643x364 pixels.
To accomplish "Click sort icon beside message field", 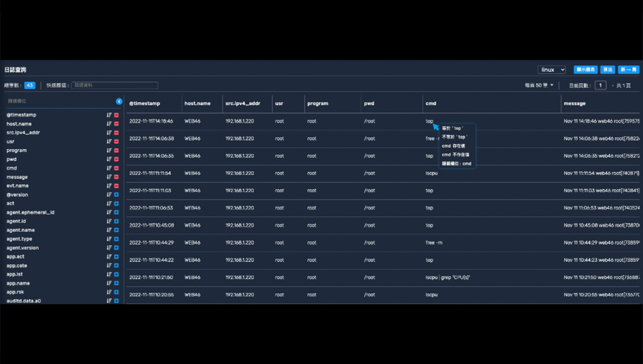I will click(109, 177).
